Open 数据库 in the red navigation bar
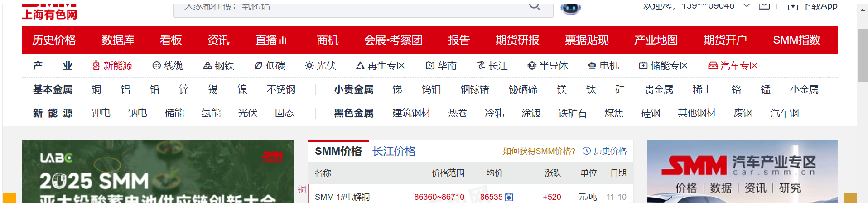Viewport: 868px width, 203px height. (x=118, y=40)
